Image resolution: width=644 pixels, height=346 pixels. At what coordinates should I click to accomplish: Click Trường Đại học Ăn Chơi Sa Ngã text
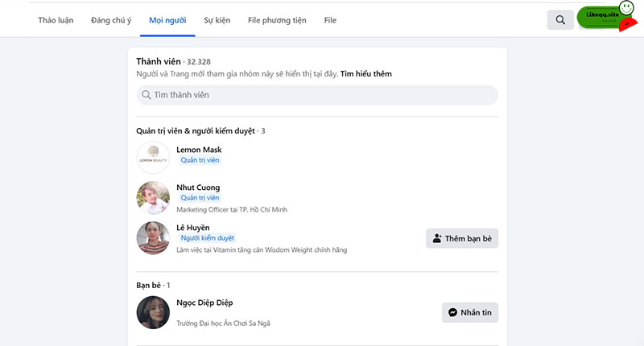(x=223, y=323)
